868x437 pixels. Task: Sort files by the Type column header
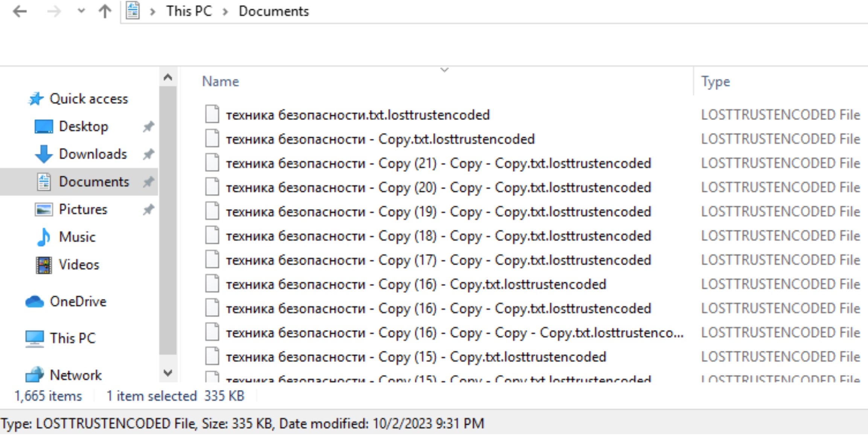(715, 82)
